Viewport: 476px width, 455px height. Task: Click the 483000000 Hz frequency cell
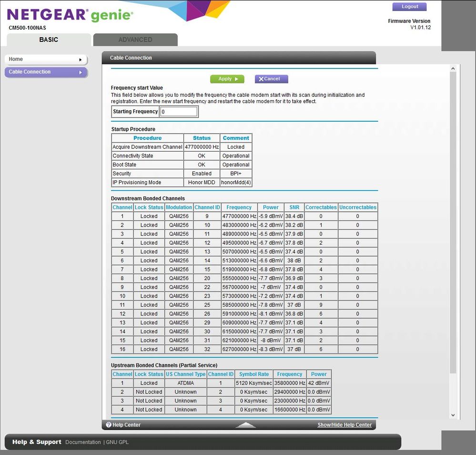[239, 225]
